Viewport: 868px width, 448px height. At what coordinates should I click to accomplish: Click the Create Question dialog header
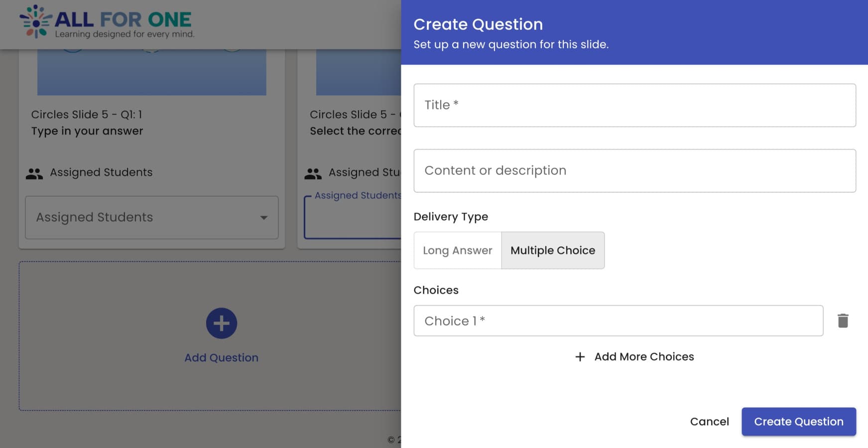tap(478, 24)
